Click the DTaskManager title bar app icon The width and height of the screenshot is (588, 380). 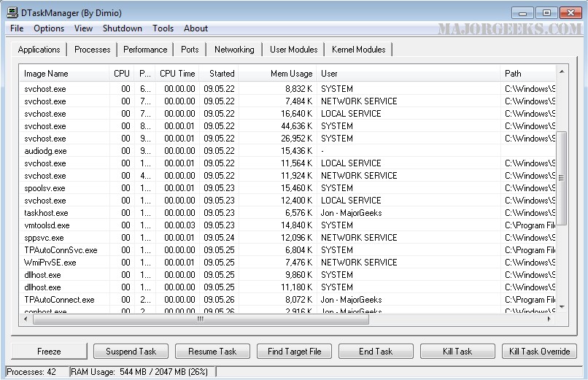(12, 12)
